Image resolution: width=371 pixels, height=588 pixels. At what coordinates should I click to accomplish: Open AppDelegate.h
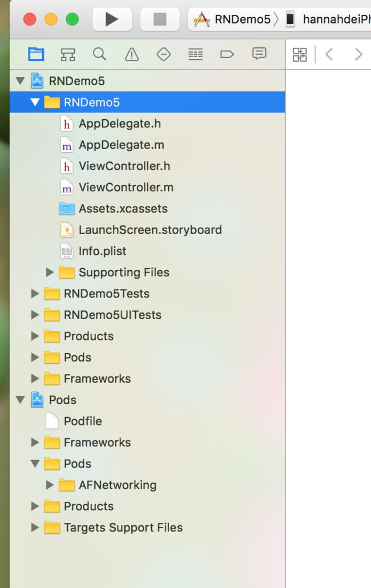[120, 123]
